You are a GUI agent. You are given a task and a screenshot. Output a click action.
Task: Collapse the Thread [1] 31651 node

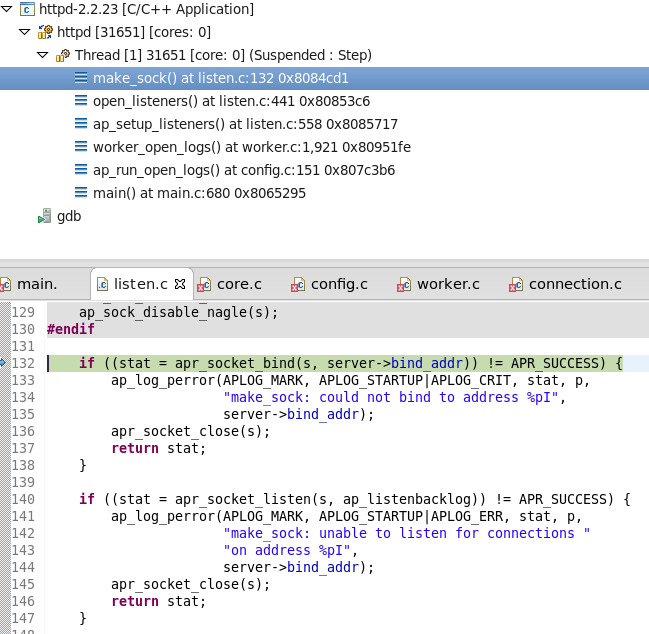tap(42, 55)
